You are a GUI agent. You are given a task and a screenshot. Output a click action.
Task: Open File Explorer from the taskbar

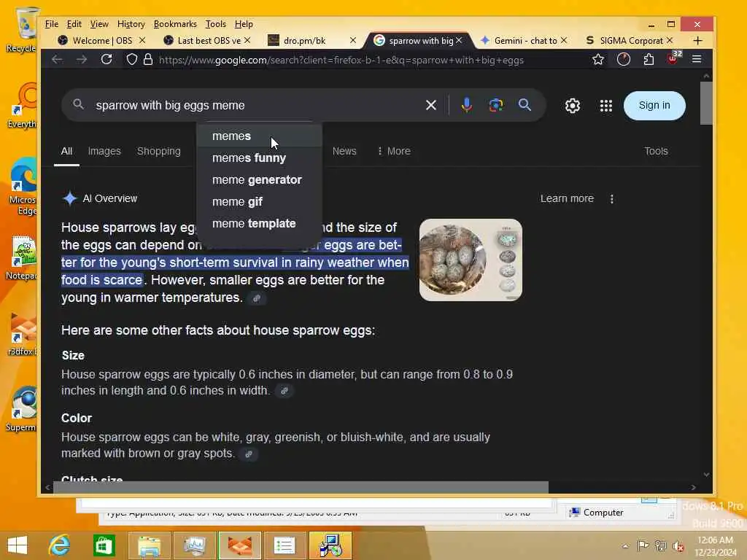coord(149,545)
